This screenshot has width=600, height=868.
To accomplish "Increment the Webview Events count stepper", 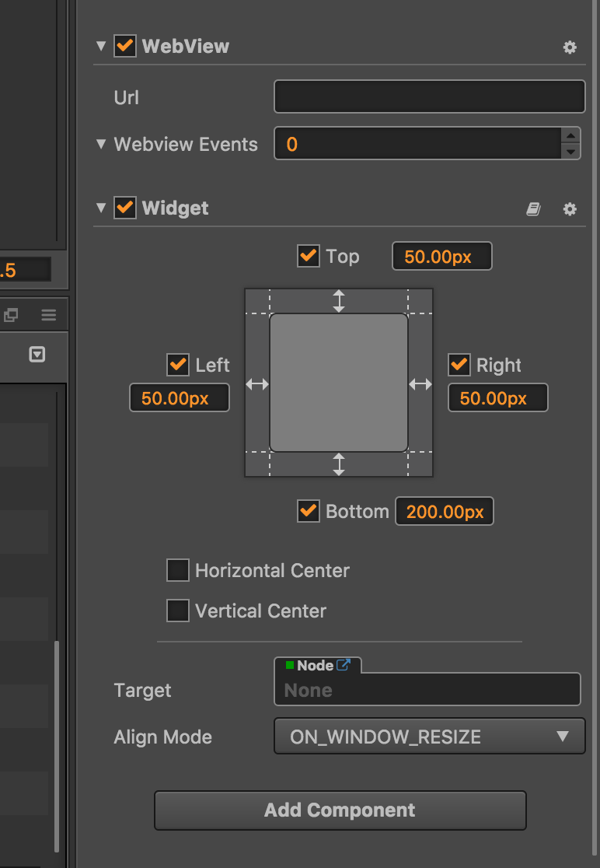I will (x=571, y=135).
